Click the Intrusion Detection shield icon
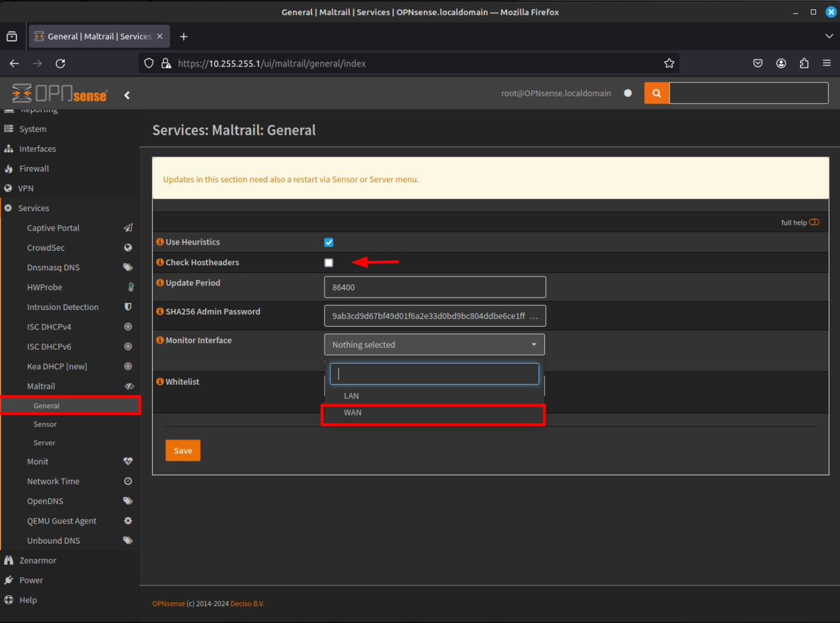Viewport: 840px width, 623px height. pyautogui.click(x=128, y=306)
